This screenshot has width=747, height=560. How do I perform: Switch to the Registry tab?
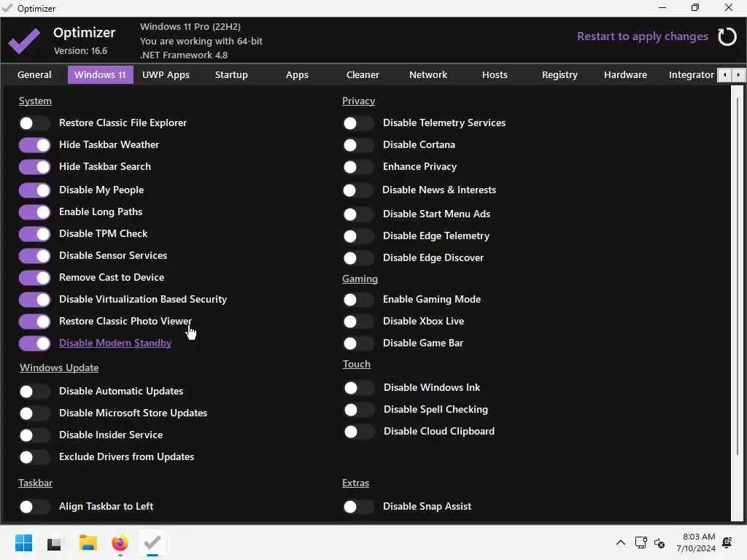(x=560, y=75)
